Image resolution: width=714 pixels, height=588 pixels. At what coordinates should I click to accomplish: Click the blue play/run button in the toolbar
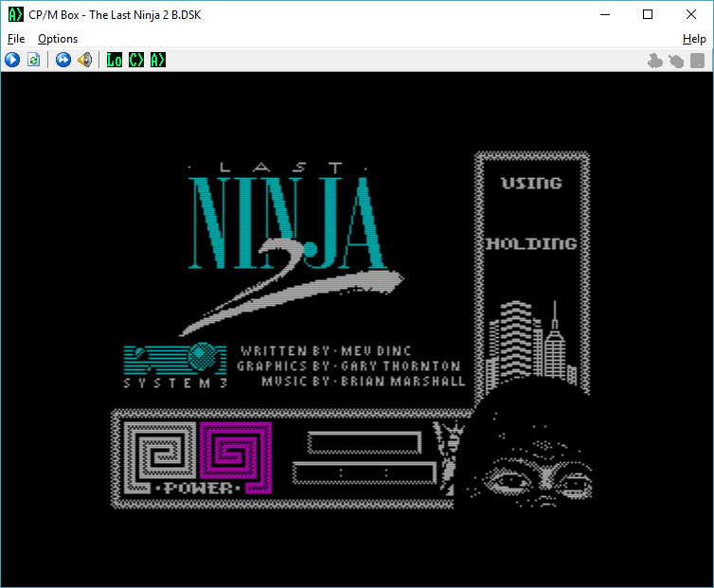pos(12,60)
